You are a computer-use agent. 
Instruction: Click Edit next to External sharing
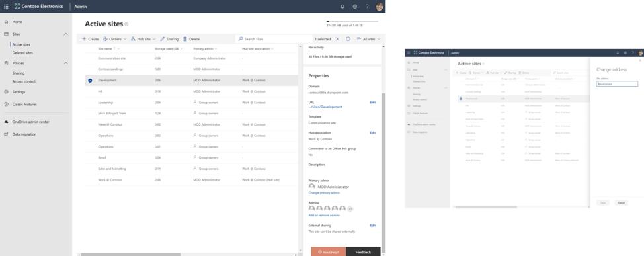[x=372, y=225]
